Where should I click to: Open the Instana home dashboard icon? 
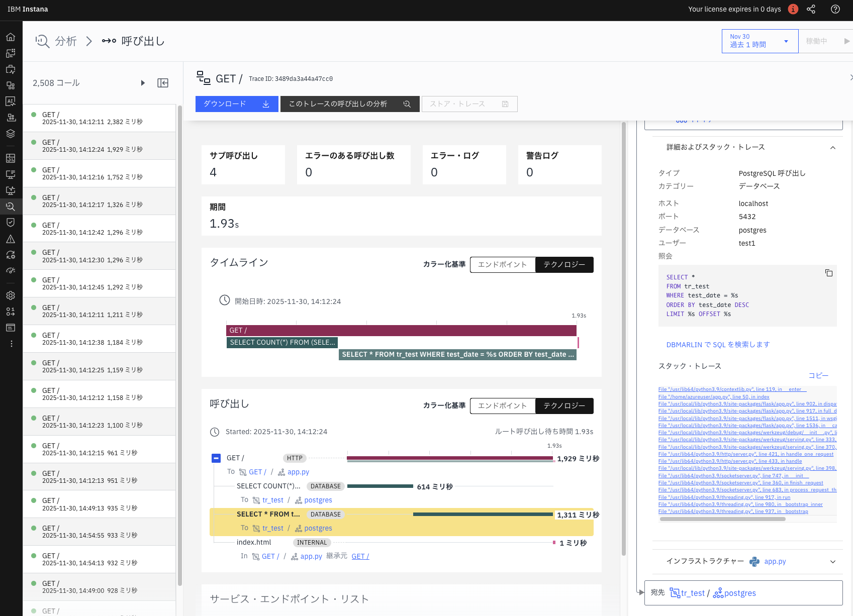pos(11,37)
